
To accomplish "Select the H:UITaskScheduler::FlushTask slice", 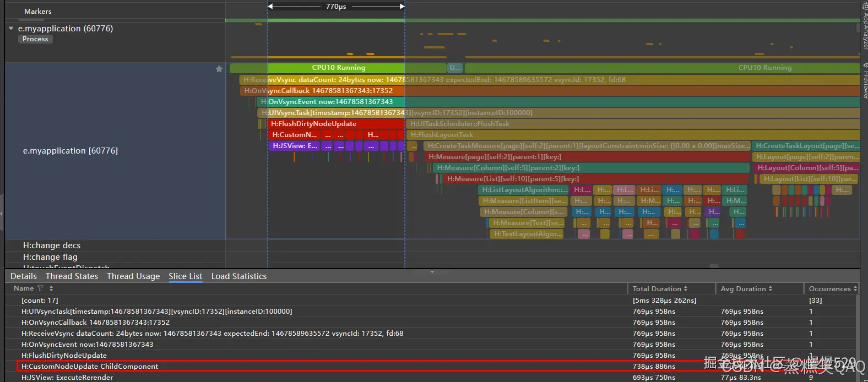I will (633, 124).
